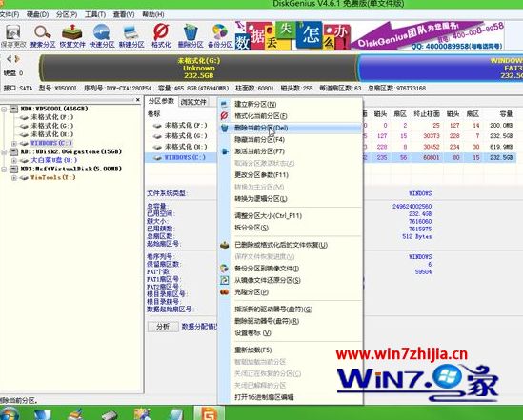
Task: Expand the WINDOWS(C:) tree node
Action: point(14,143)
